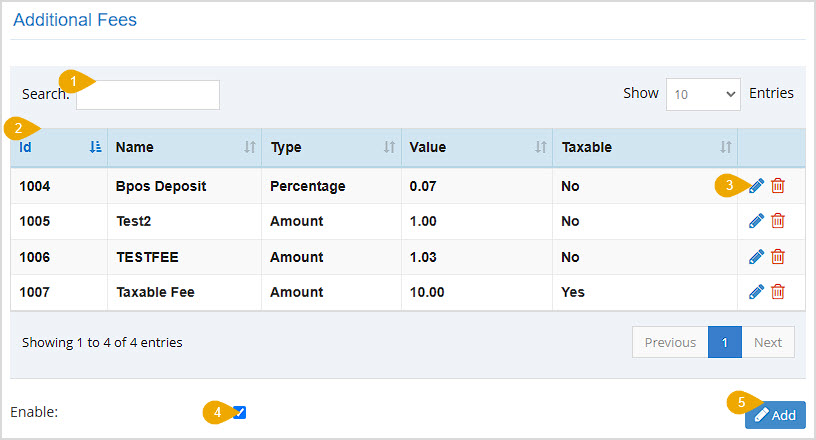This screenshot has width=816, height=440.
Task: Edit the TESTFEE row with pencil icon
Action: pos(756,257)
